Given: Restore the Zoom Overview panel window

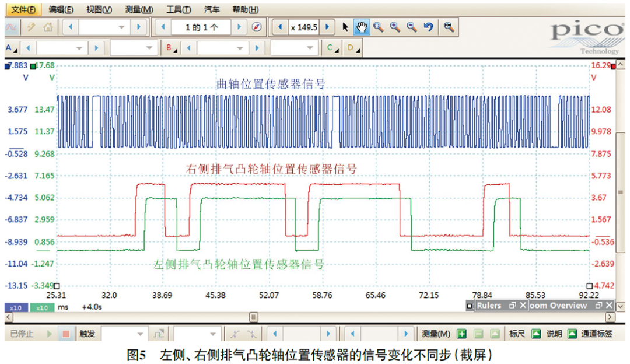Looking at the screenshot, I should coord(598,305).
